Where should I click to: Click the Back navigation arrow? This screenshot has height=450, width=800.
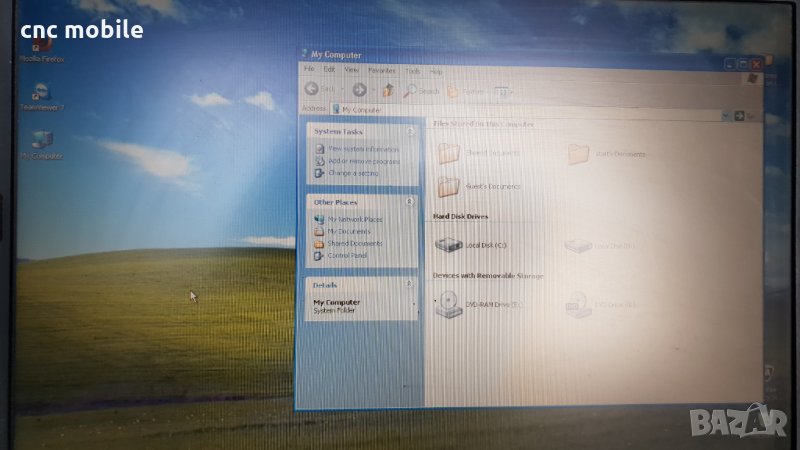312,89
